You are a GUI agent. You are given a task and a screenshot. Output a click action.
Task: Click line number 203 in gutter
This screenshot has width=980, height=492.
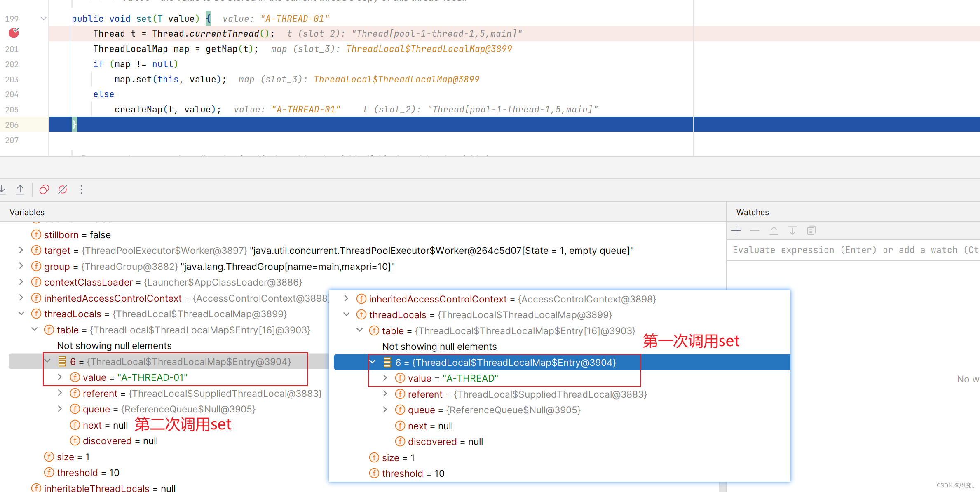(x=12, y=80)
